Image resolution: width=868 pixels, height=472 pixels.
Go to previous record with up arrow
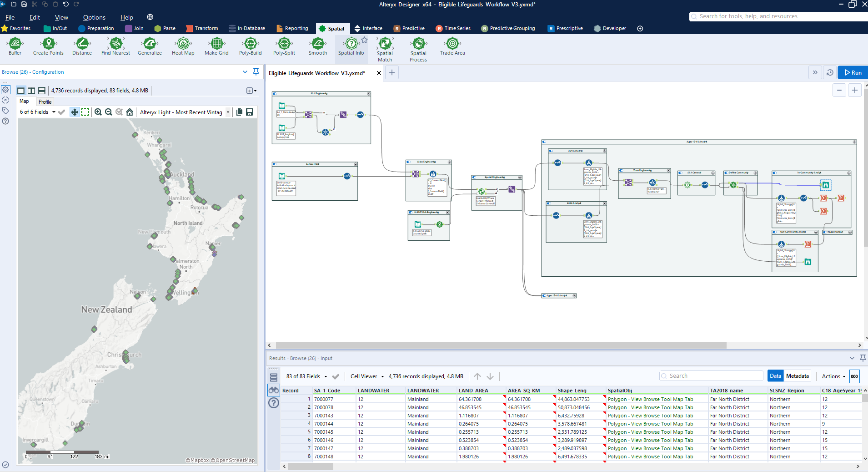tap(477, 376)
